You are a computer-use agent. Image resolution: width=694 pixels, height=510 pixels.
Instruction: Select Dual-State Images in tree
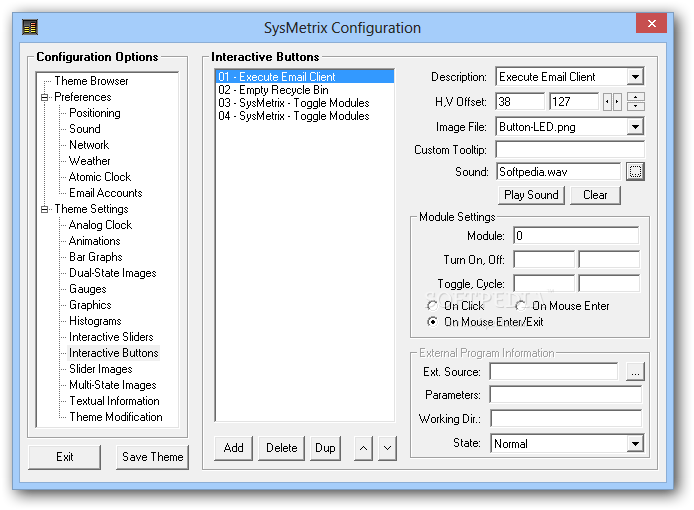pyautogui.click(x=113, y=273)
